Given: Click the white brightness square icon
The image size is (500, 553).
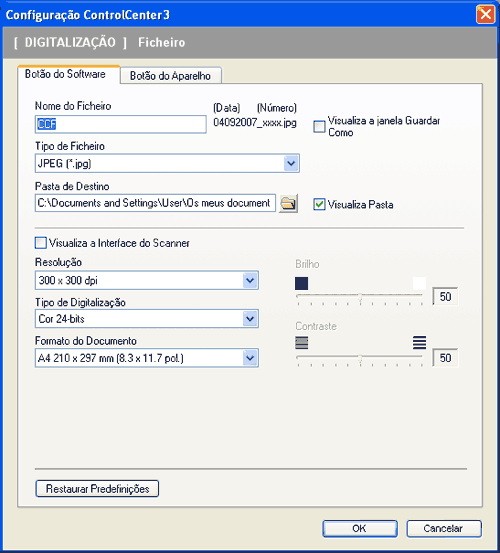Looking at the screenshot, I should point(419,283).
